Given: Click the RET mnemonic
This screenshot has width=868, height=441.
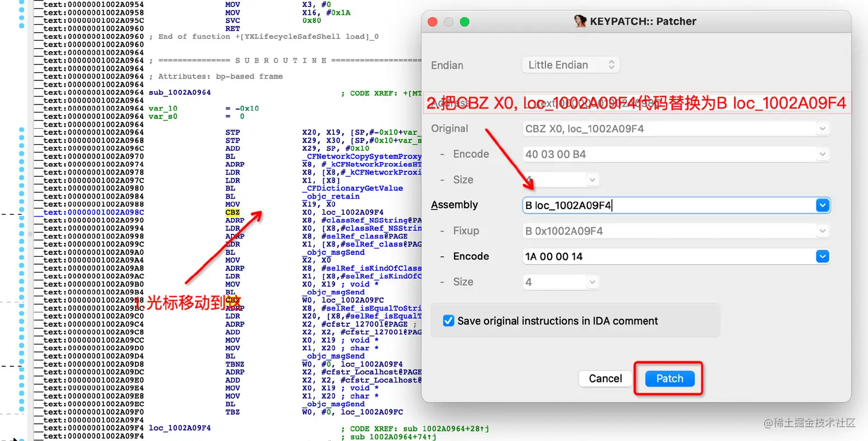Looking at the screenshot, I should (232, 28).
